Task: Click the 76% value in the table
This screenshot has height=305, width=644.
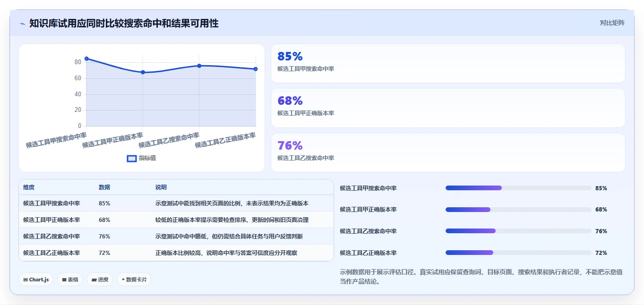Action: (x=104, y=237)
